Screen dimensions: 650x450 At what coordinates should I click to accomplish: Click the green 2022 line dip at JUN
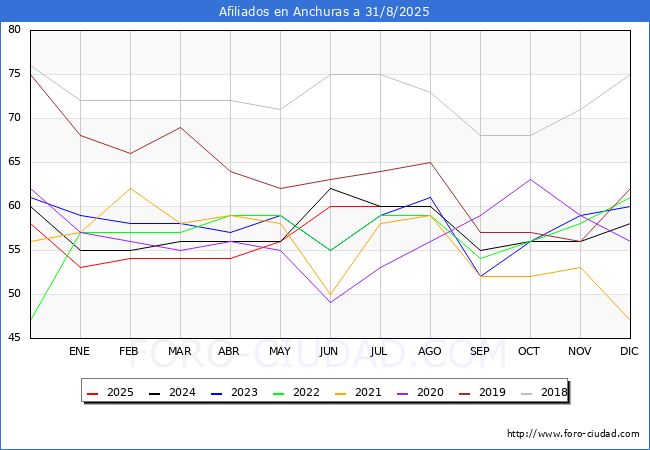pos(330,250)
